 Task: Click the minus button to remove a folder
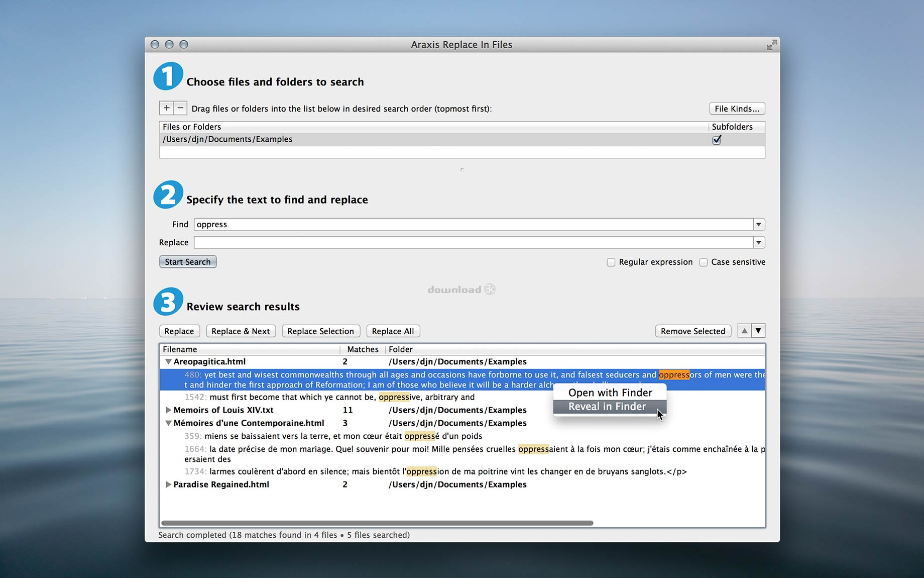coord(180,108)
